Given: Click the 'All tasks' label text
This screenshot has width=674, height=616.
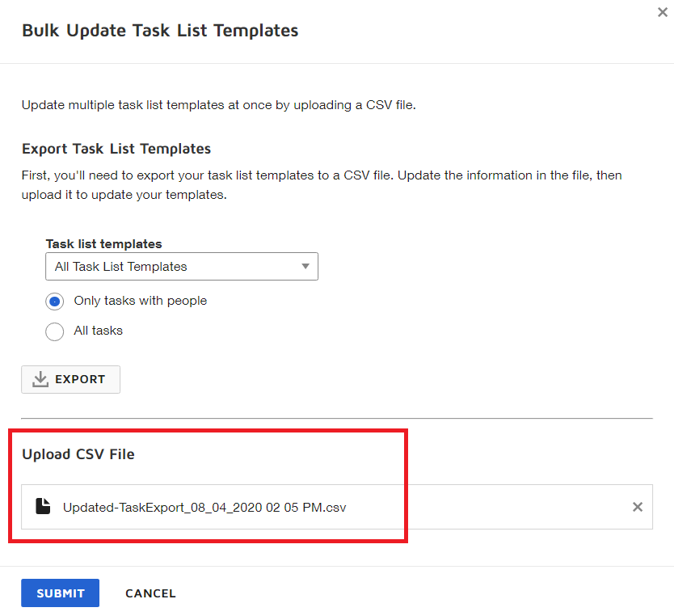Looking at the screenshot, I should tap(98, 331).
